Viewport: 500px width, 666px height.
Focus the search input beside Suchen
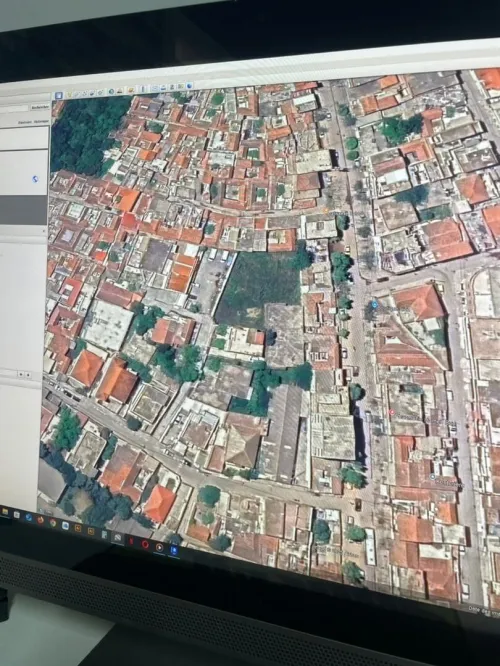[14, 108]
